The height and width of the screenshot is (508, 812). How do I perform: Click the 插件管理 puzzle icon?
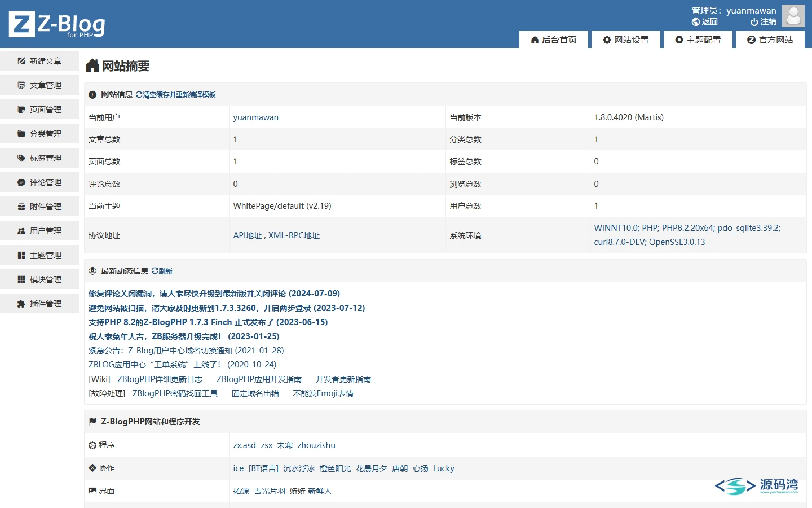[x=21, y=304]
